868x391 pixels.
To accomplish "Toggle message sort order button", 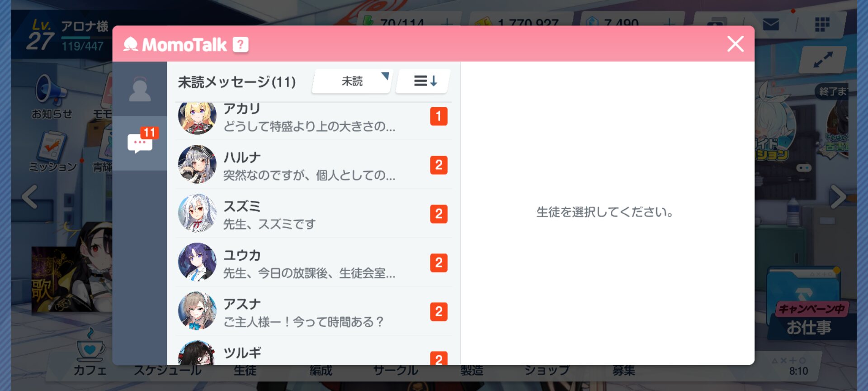I will (x=423, y=81).
